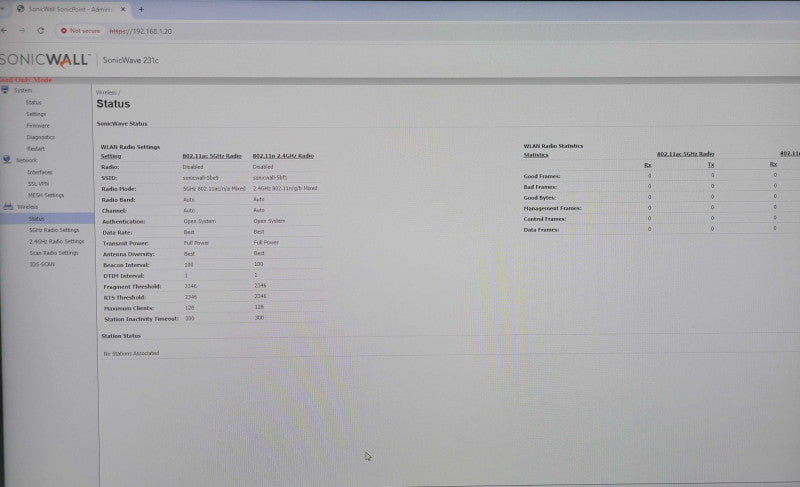Open System Status page
The width and height of the screenshot is (800, 487).
pyautogui.click(x=34, y=102)
